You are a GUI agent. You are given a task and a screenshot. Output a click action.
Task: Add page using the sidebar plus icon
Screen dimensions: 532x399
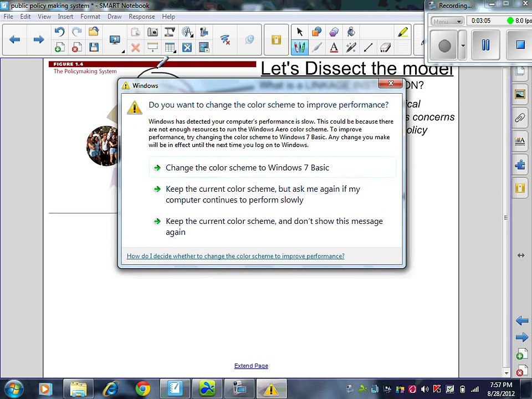521,354
